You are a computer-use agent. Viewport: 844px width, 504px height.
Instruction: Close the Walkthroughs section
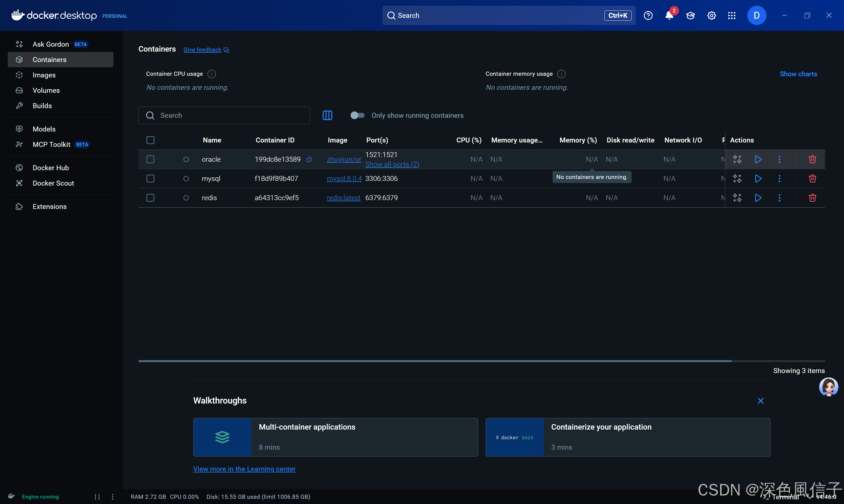[x=760, y=401]
